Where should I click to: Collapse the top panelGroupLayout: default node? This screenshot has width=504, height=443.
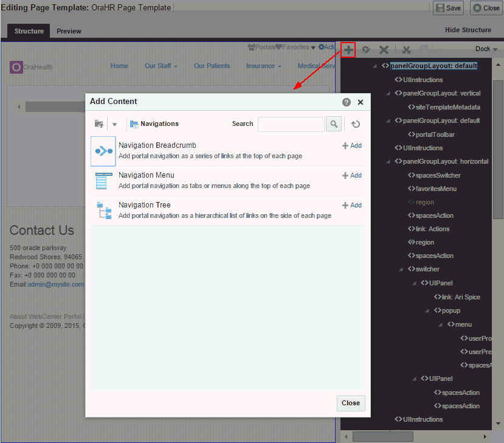(x=375, y=66)
